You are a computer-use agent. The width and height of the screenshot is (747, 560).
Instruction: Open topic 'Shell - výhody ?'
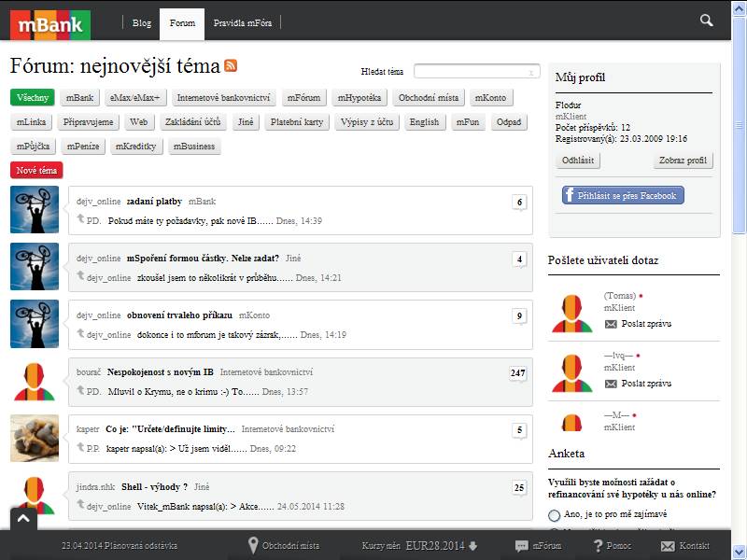click(154, 486)
